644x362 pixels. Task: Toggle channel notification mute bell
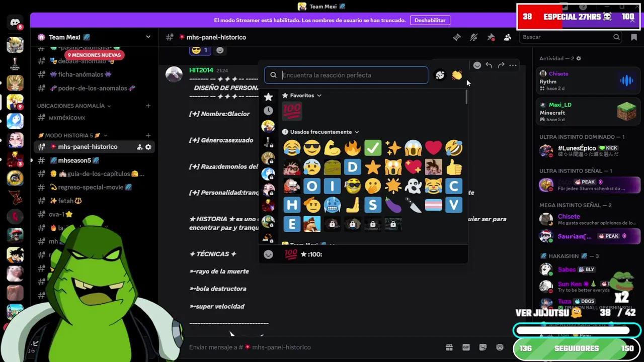[473, 37]
